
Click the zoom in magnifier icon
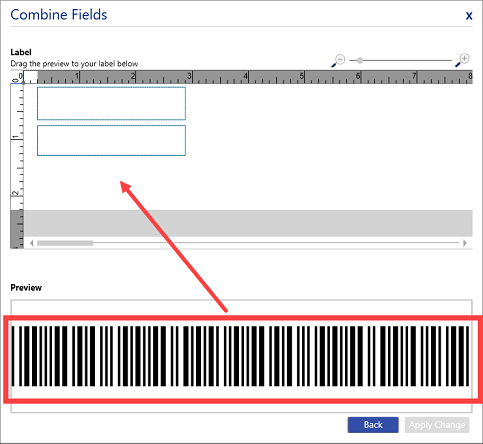(463, 60)
